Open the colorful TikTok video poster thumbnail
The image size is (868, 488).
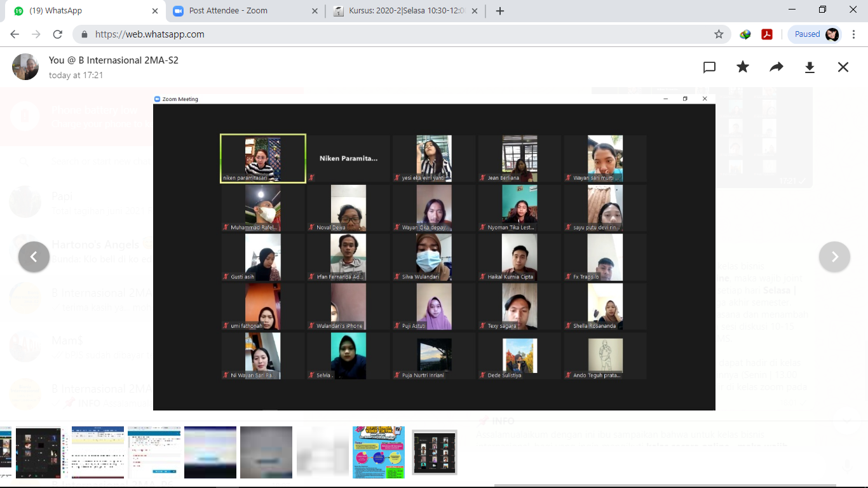[379, 452]
